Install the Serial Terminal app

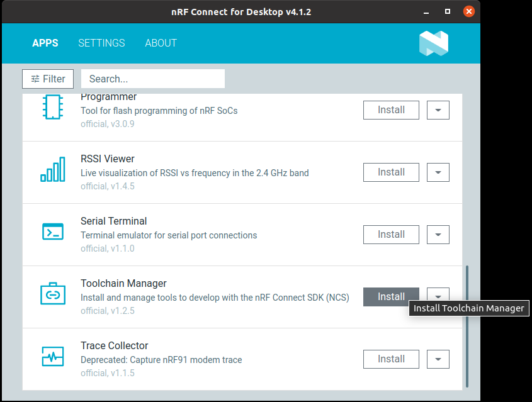pos(391,235)
